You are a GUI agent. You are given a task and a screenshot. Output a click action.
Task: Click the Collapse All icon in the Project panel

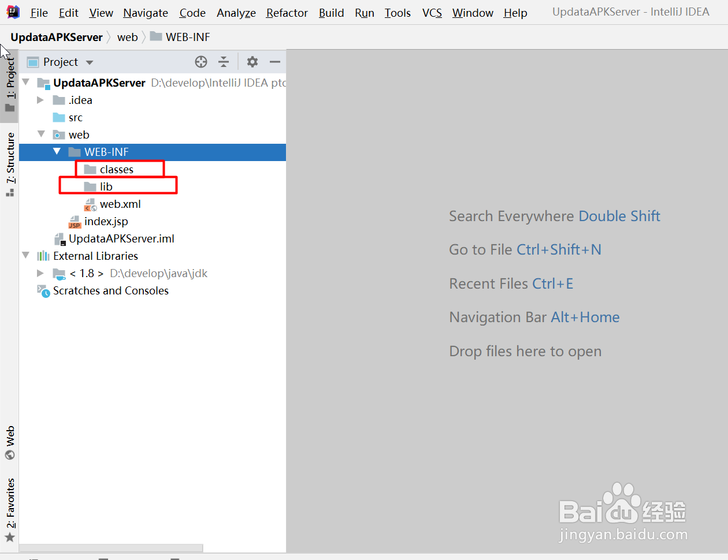pyautogui.click(x=224, y=62)
